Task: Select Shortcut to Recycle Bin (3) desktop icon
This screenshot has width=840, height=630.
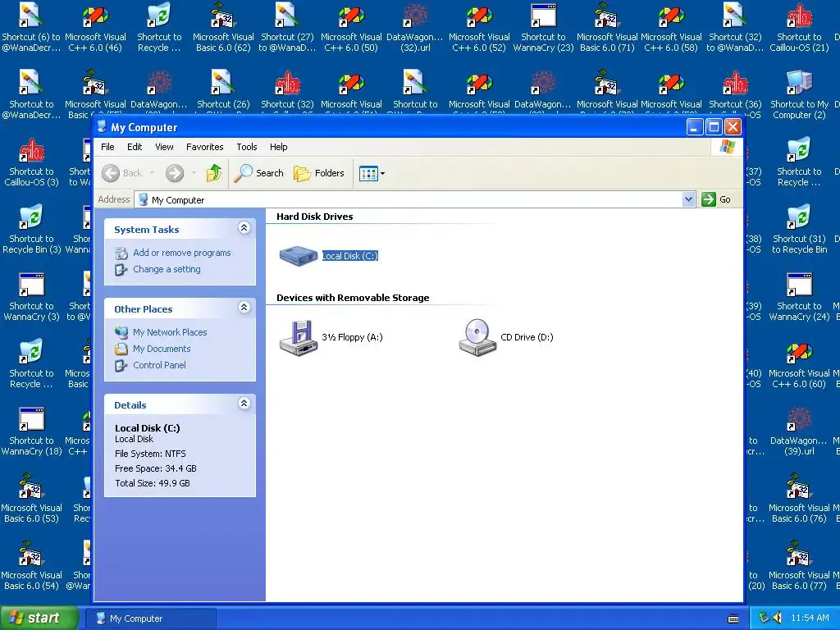Action: pyautogui.click(x=31, y=230)
